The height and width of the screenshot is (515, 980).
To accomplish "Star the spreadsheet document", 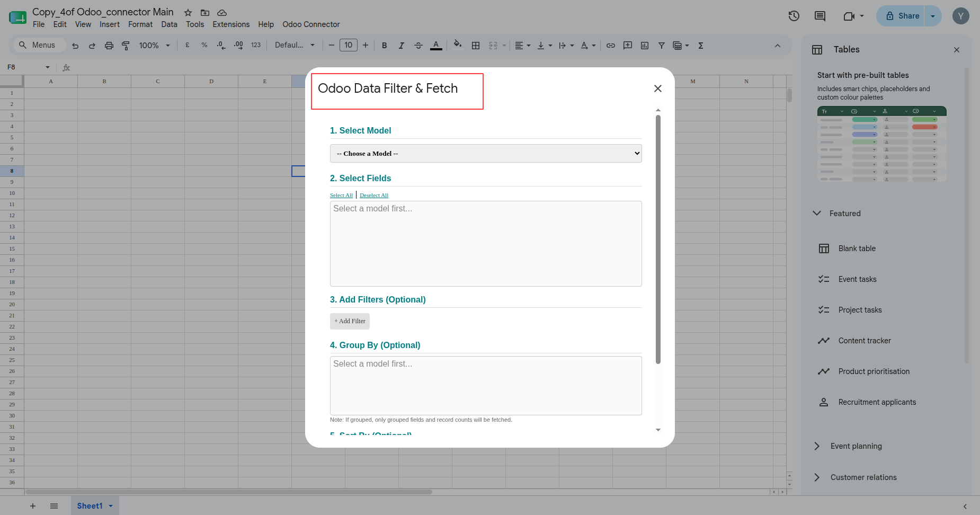I will [188, 13].
